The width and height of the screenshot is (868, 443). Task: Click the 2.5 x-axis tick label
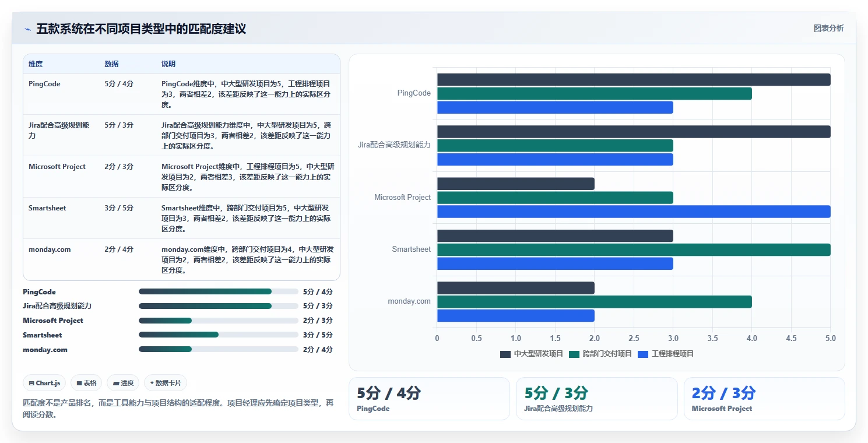pos(634,338)
